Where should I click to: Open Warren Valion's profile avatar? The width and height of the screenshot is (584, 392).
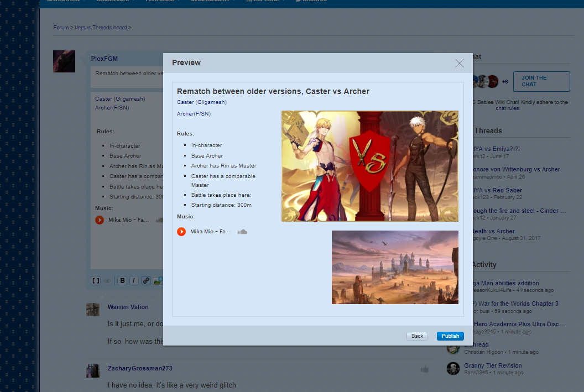pos(93,310)
